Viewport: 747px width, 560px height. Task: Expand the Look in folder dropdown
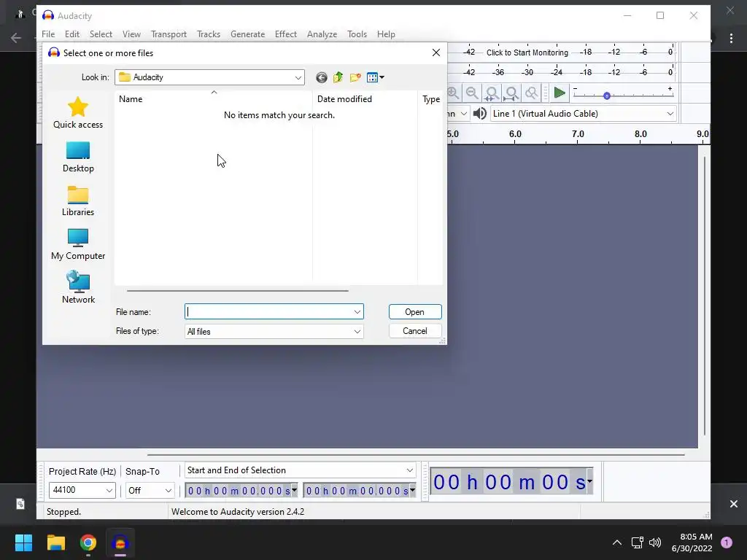298,77
